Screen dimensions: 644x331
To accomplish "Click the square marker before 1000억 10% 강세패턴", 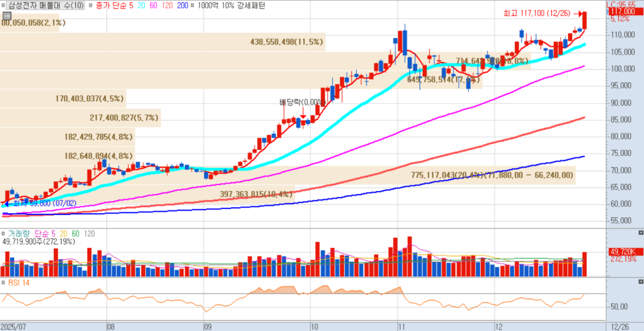I will click(193, 6).
